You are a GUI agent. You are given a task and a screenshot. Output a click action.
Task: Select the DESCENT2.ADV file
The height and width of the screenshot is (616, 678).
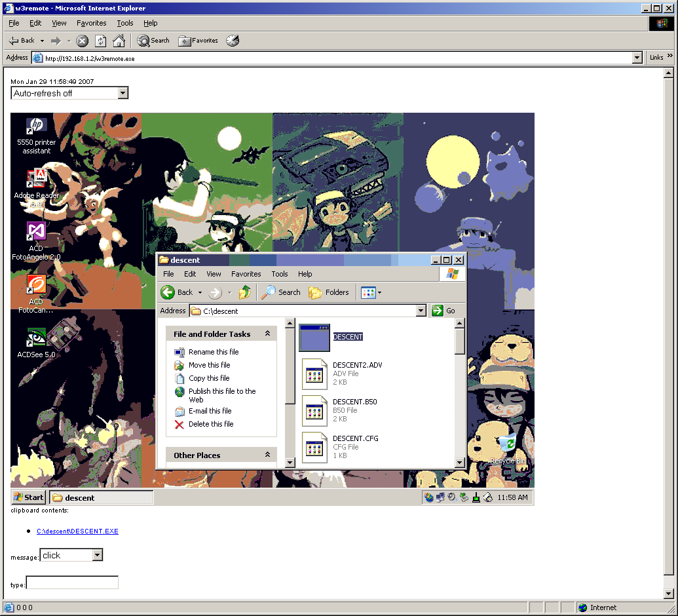343,374
